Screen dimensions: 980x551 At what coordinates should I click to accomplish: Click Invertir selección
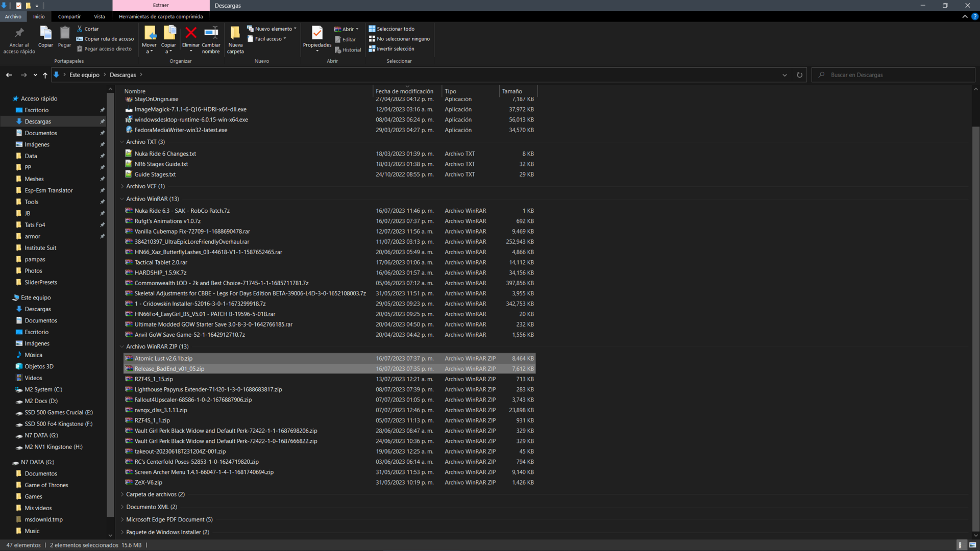[391, 49]
